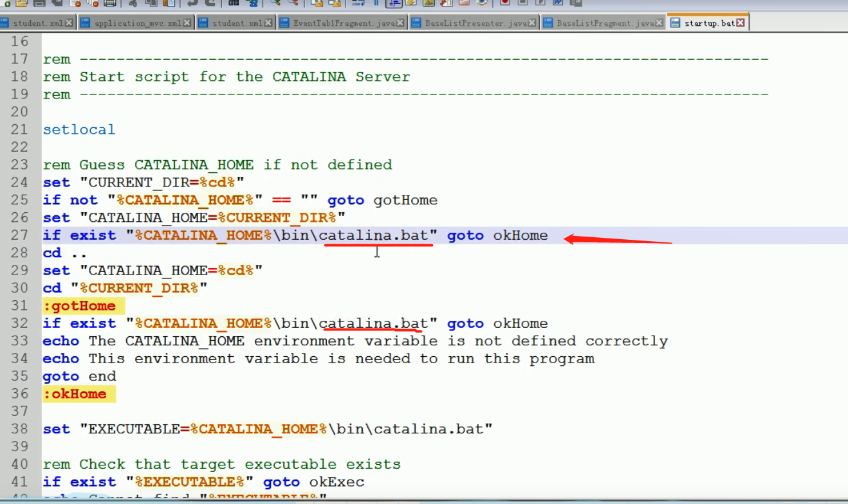Screen dimensions: 848x504
Task: Click the Undo arrow toolbar icon
Action: pyautogui.click(x=192, y=3)
